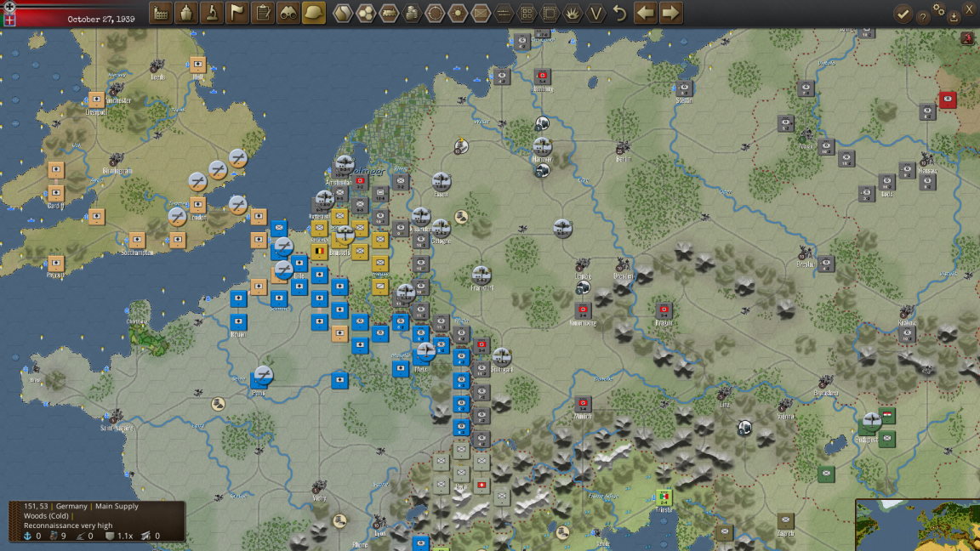
Task: Select the binoculars overview icon
Action: (288, 13)
